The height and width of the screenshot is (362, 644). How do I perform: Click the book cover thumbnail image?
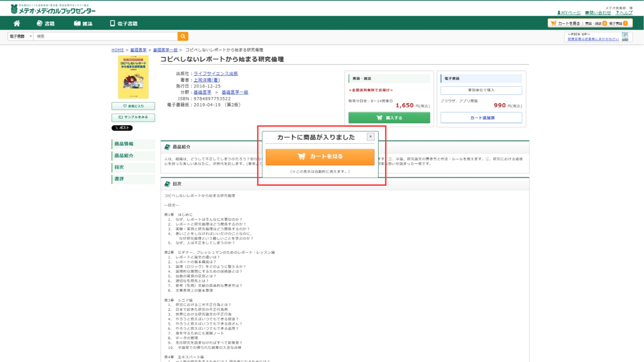coord(133,77)
